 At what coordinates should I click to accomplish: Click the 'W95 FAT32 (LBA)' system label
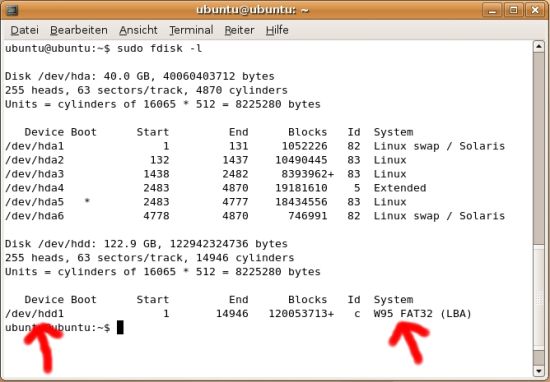(x=423, y=314)
